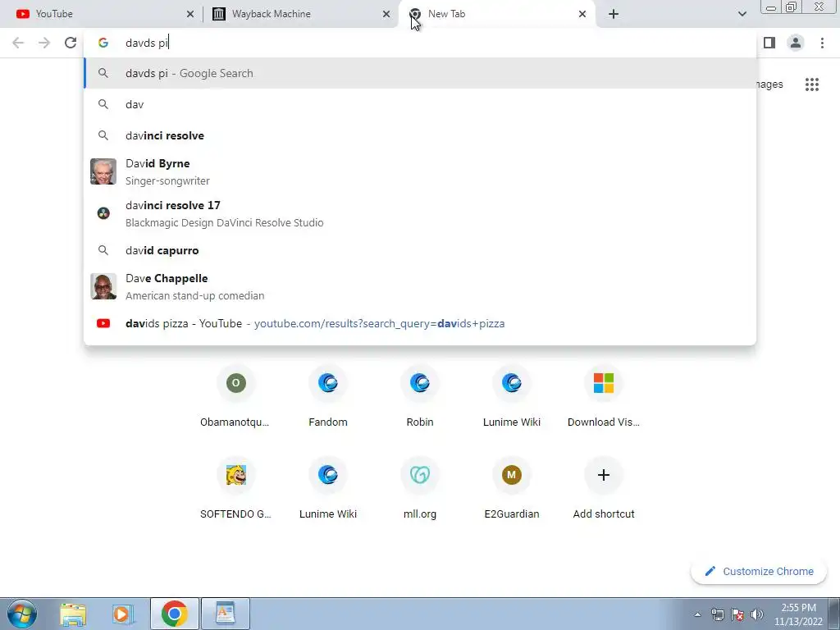
Task: Open the Lunime Wiki shortcut beside Robin
Action: pos(512,398)
